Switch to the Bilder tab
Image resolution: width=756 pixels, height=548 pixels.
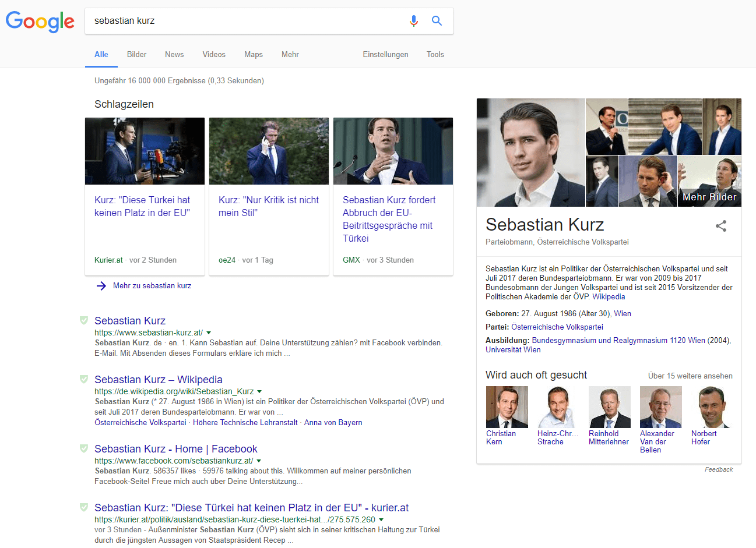click(136, 54)
